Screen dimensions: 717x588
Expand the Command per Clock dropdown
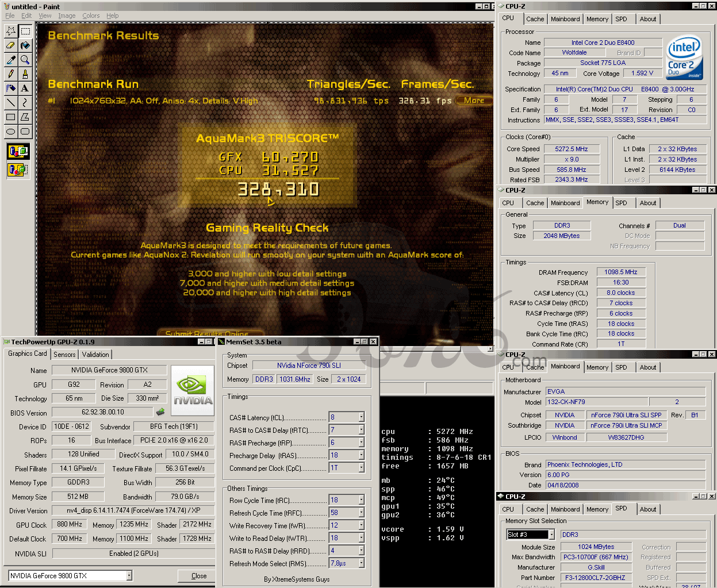[361, 468]
